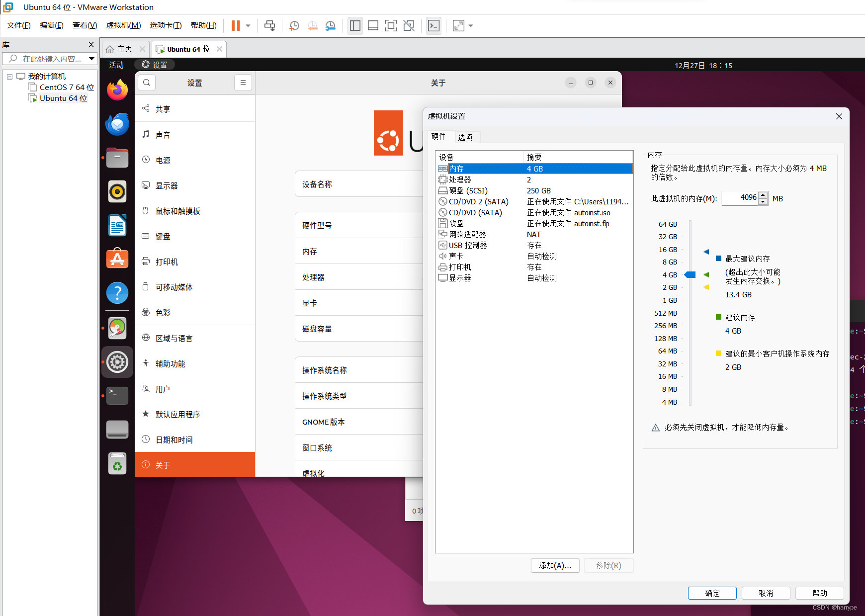Close the 库 library panel
Viewport: 865px width, 616px height.
click(91, 45)
